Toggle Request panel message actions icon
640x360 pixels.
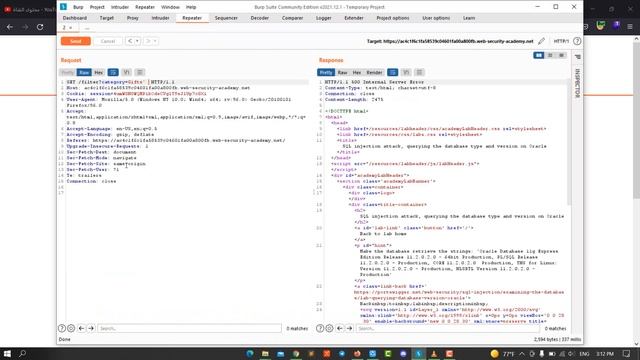point(113,72)
